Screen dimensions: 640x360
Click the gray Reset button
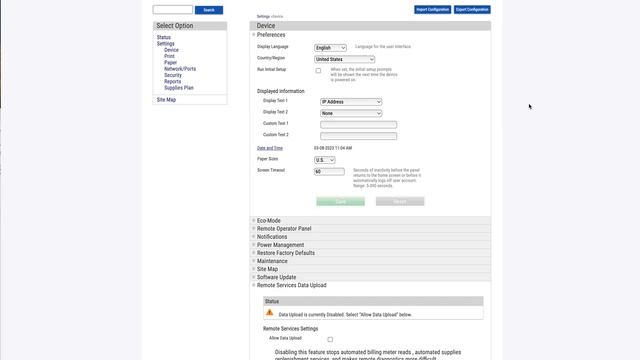[x=400, y=201]
